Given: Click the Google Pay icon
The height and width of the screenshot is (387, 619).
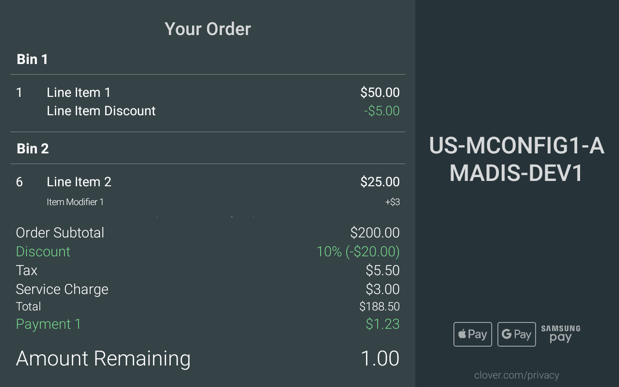Looking at the screenshot, I should click(516, 334).
